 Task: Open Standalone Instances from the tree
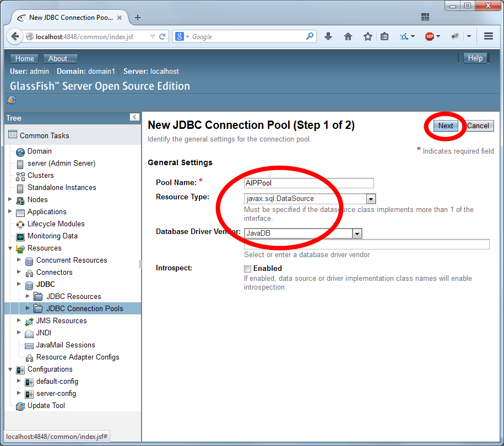pos(61,187)
